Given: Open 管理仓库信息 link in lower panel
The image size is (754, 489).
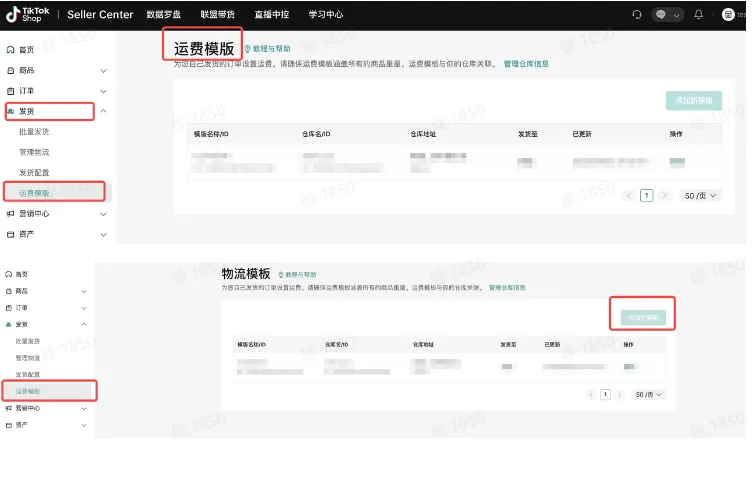Looking at the screenshot, I should pyautogui.click(x=507, y=288).
